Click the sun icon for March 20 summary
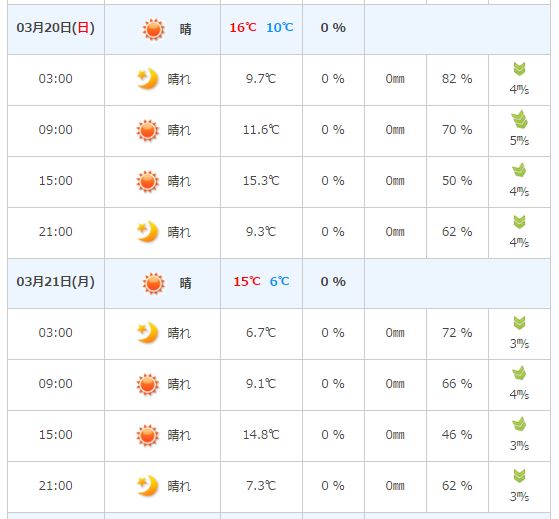 coord(154,29)
